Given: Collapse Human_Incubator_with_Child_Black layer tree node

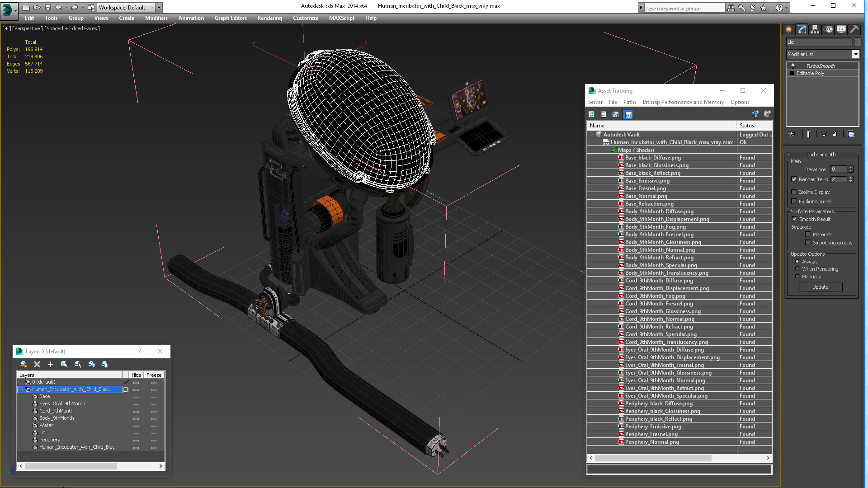Looking at the screenshot, I should (20, 389).
